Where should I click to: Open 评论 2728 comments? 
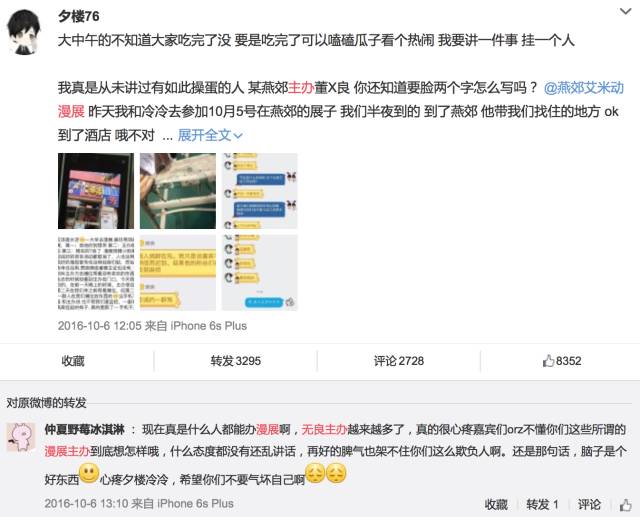point(399,361)
